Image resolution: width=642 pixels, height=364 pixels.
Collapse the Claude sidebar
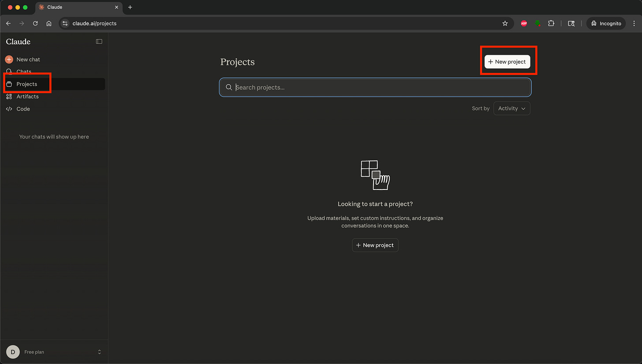pyautogui.click(x=99, y=41)
